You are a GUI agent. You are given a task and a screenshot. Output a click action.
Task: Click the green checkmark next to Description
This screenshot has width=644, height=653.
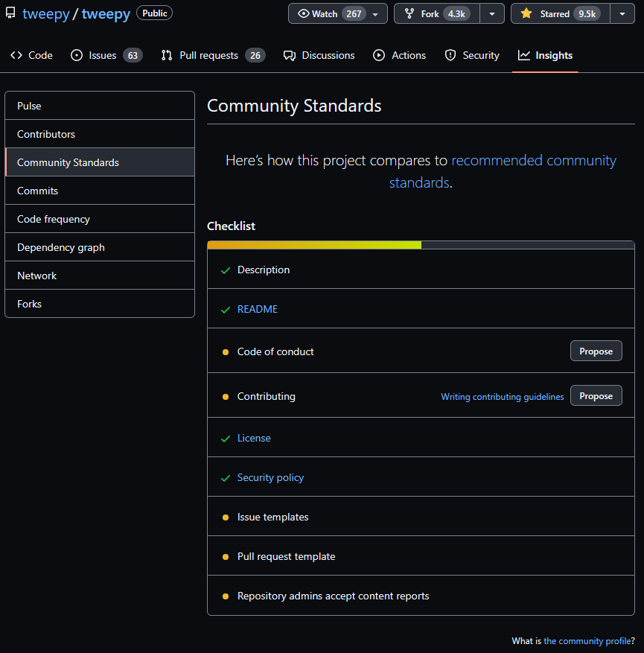[x=225, y=270]
